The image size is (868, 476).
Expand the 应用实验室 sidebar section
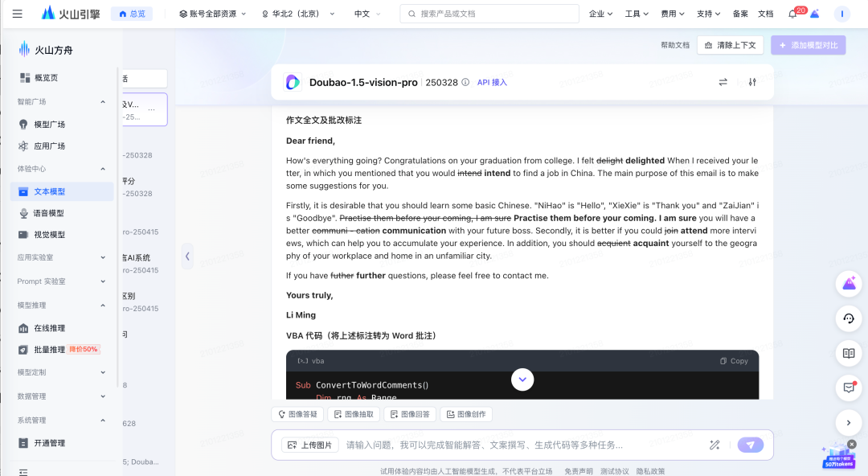[x=62, y=257]
